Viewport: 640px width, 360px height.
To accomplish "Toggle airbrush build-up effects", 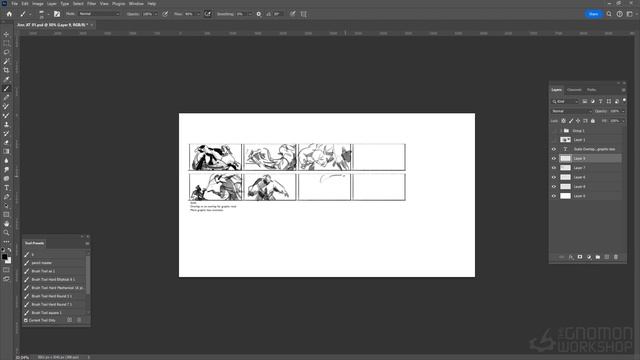I will coord(207,14).
